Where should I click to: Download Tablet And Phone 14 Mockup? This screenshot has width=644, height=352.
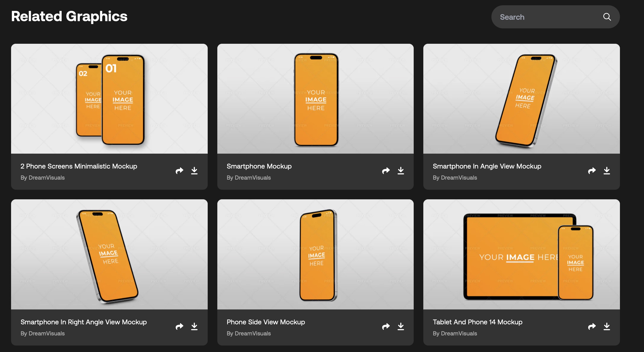coord(606,326)
